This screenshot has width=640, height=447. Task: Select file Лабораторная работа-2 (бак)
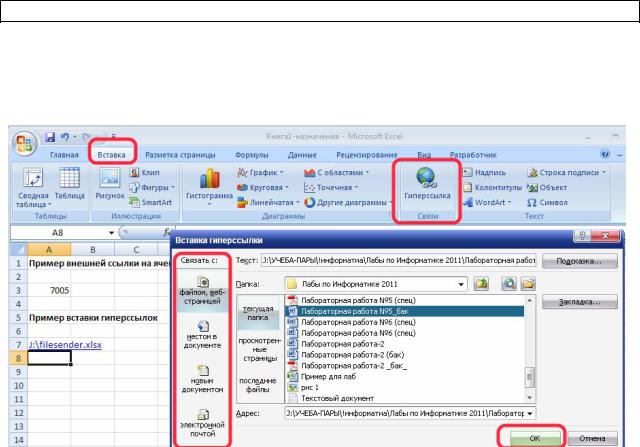pyautogui.click(x=404, y=355)
